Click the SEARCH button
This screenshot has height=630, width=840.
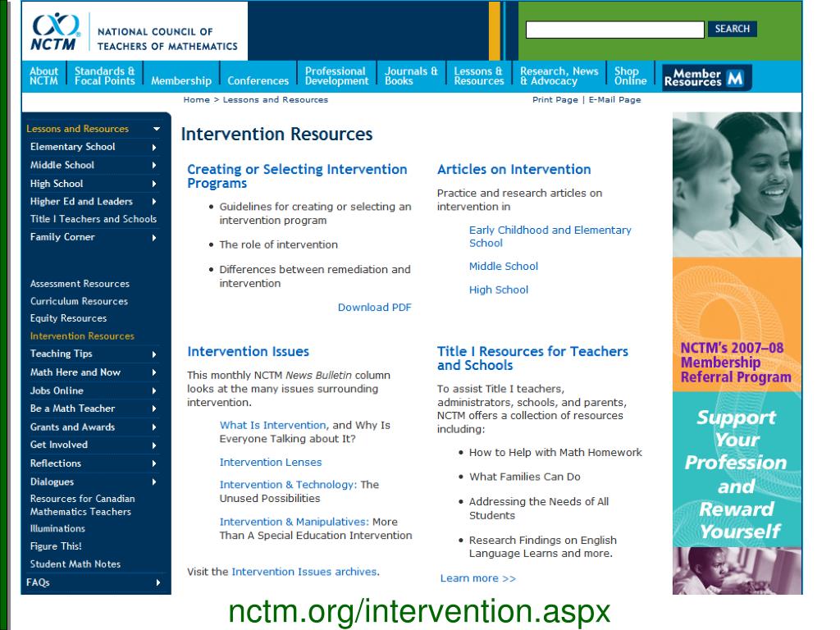pyautogui.click(x=733, y=29)
